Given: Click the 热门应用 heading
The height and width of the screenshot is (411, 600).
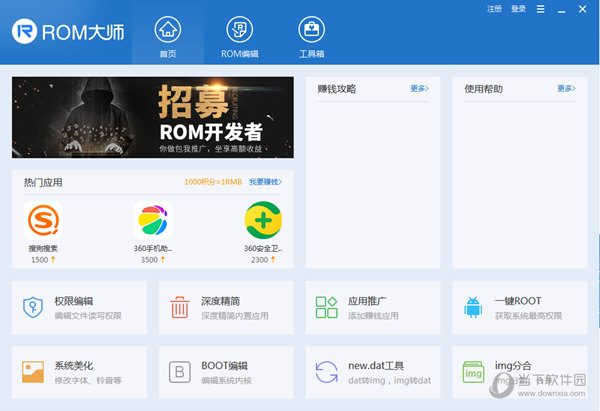Looking at the screenshot, I should point(43,183).
